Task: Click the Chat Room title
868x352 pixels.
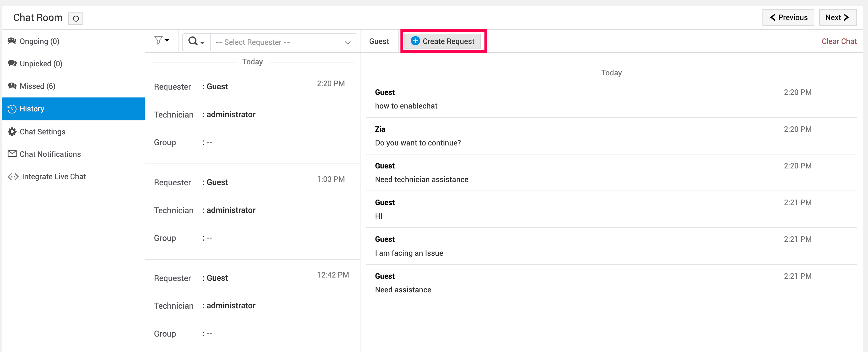Action: [38, 17]
